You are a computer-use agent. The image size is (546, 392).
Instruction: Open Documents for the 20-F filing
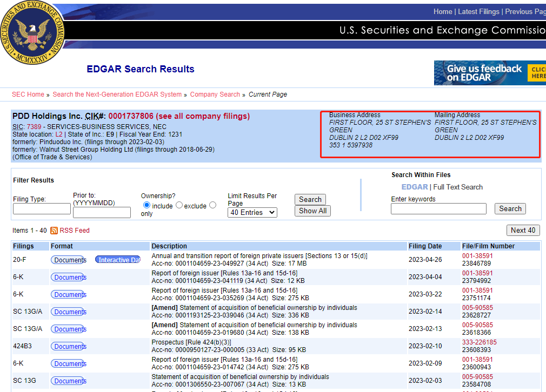[69, 260]
